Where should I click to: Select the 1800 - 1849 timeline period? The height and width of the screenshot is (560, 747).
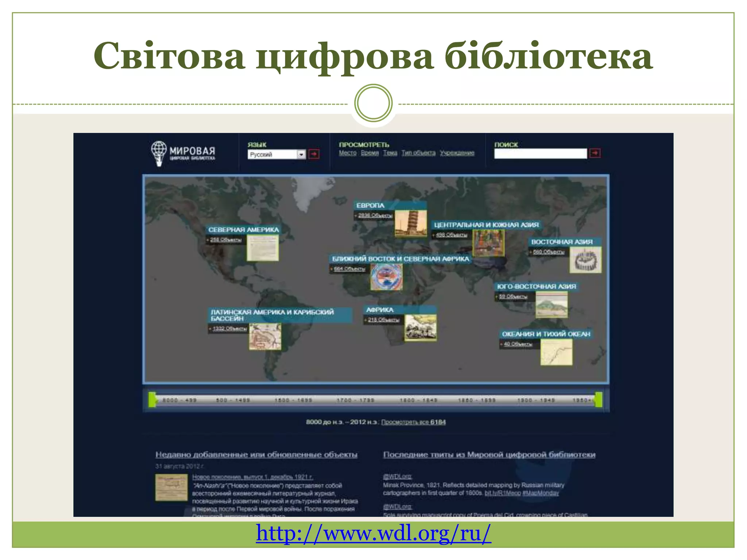tap(418, 400)
